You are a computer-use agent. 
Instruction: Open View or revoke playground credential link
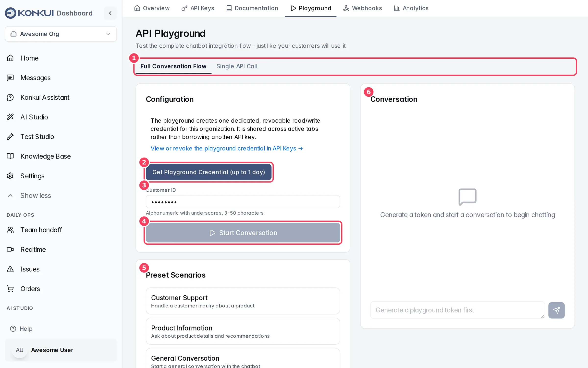(227, 148)
